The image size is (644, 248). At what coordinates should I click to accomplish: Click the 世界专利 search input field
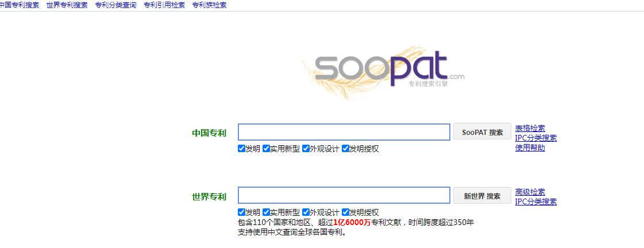(344, 195)
